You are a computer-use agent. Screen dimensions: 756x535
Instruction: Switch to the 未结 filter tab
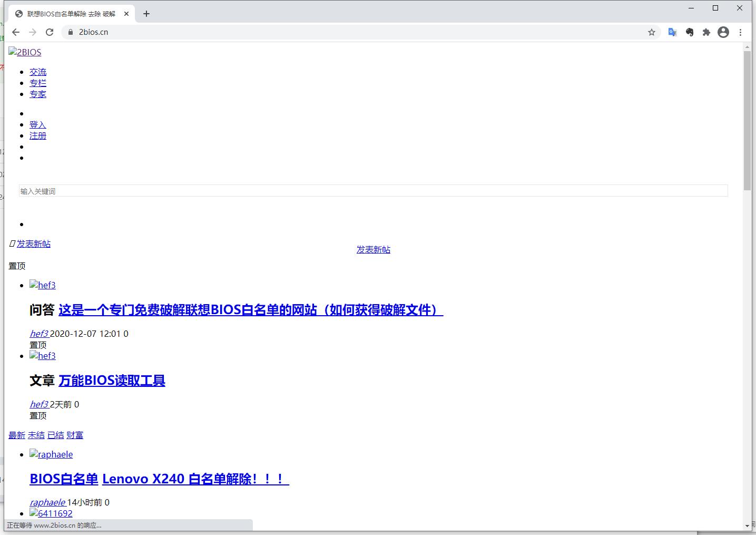click(x=36, y=435)
